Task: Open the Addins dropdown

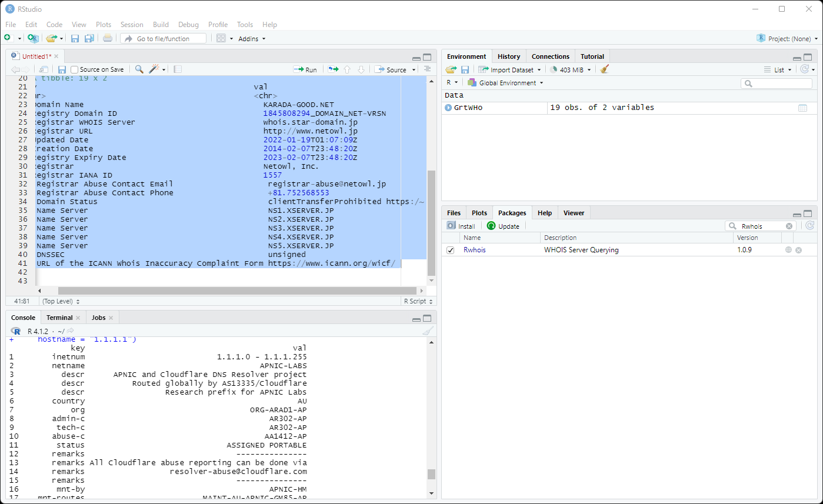Action: (x=252, y=38)
